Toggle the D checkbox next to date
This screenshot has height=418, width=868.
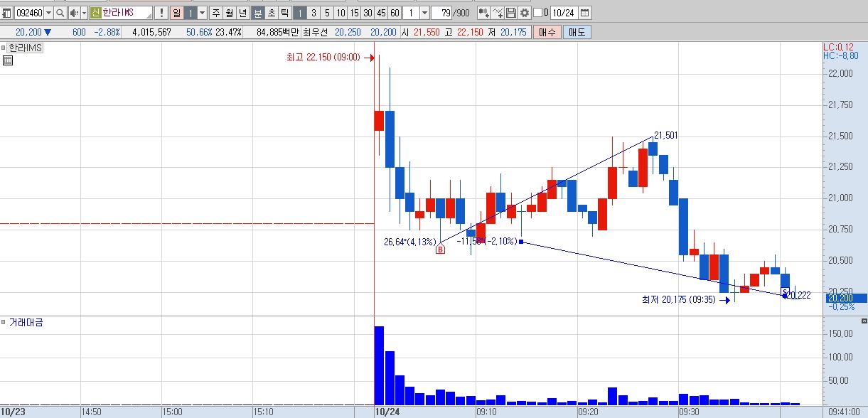click(537, 13)
